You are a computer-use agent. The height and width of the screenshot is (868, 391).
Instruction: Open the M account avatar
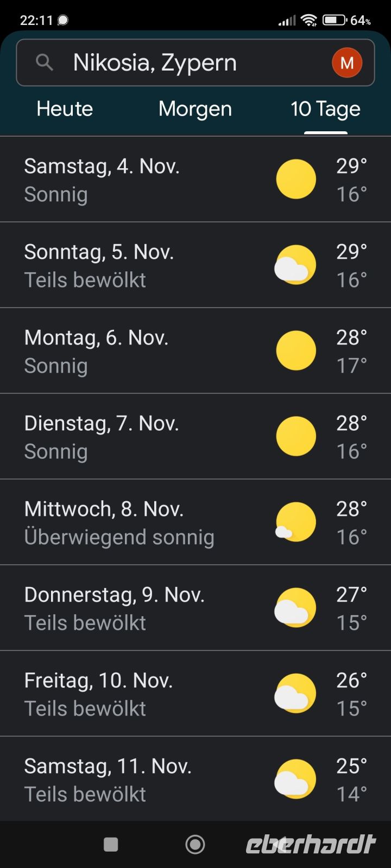(347, 63)
